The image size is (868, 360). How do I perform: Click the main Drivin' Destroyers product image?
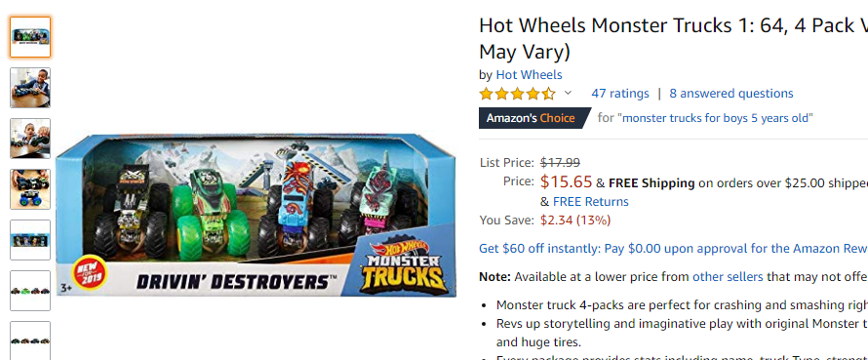pos(256,215)
